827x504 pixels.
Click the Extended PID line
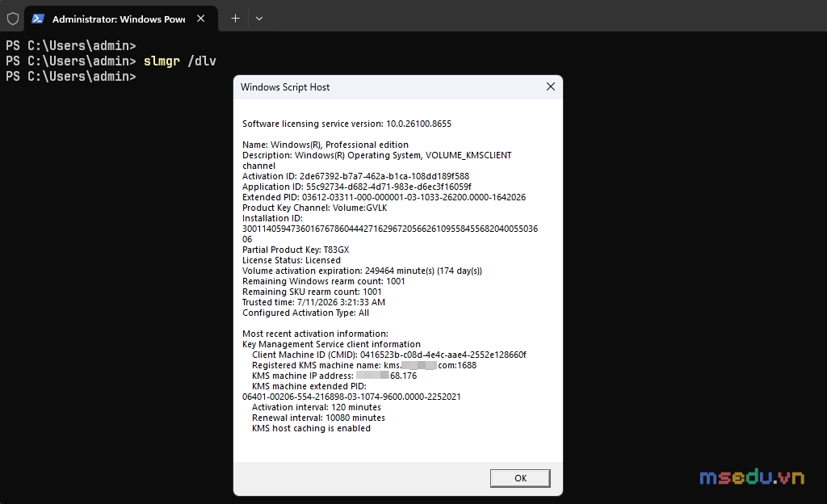click(x=384, y=197)
